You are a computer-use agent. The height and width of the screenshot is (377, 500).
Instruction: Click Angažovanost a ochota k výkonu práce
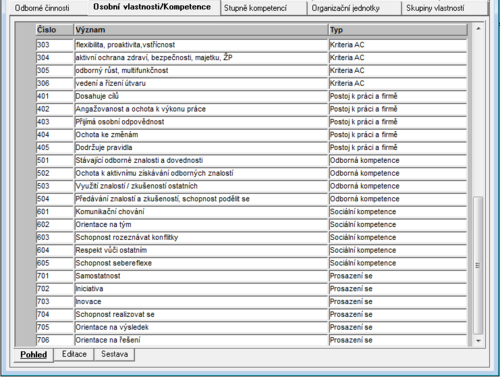[201, 109]
